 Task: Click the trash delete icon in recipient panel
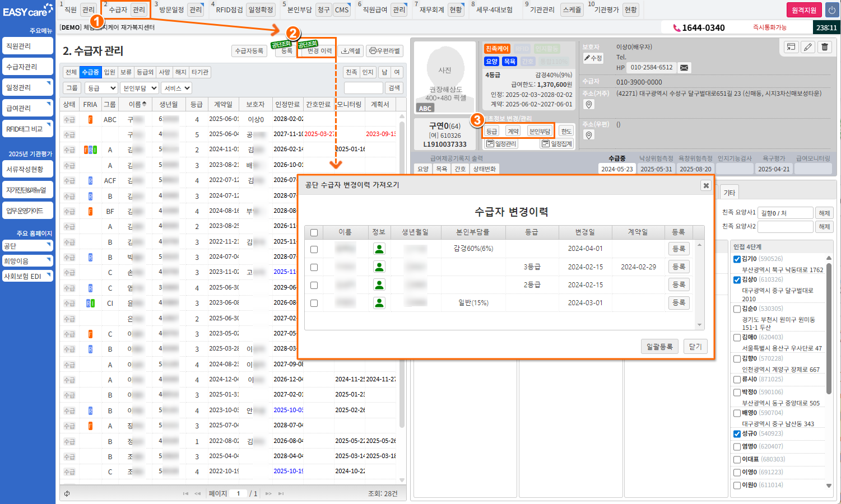tap(825, 47)
